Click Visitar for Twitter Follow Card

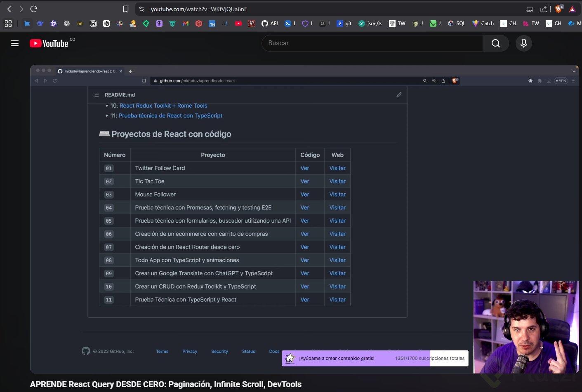pos(337,168)
